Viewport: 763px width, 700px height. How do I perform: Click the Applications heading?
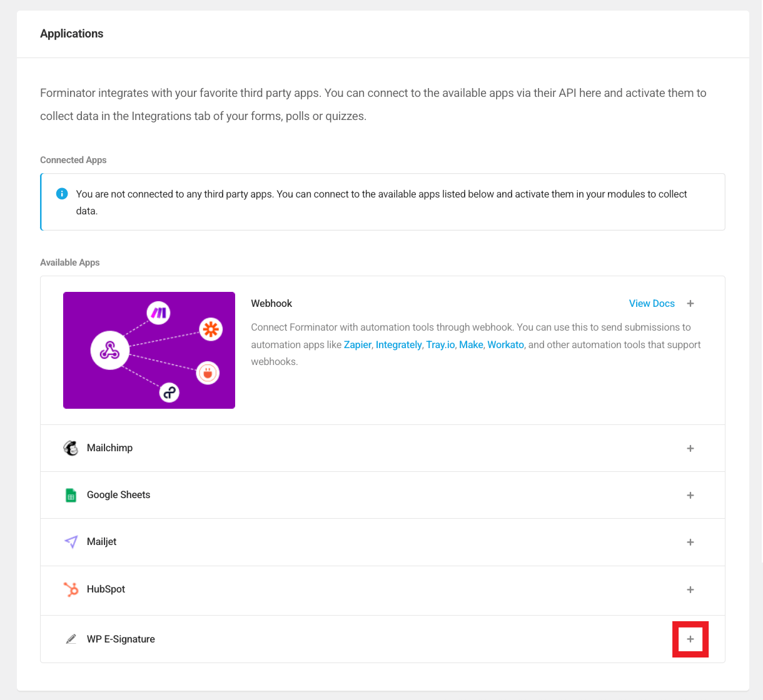pyautogui.click(x=72, y=34)
